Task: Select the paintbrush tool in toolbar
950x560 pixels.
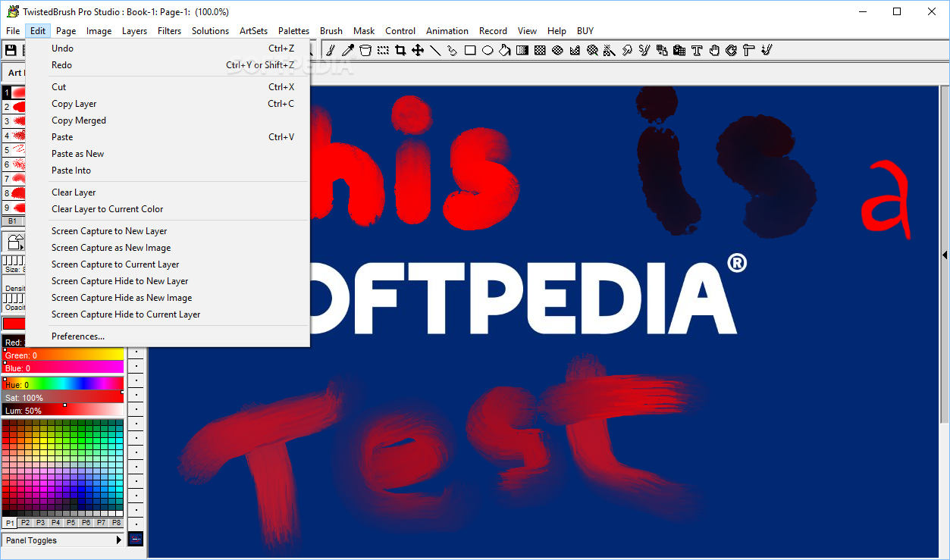Action: 331,50
